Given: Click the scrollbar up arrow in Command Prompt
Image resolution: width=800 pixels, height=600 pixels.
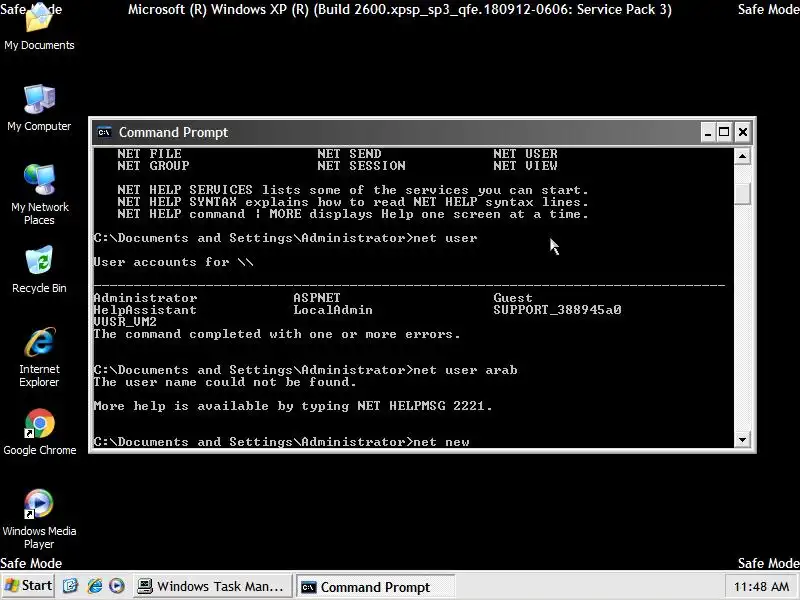Looking at the screenshot, I should coord(742,156).
